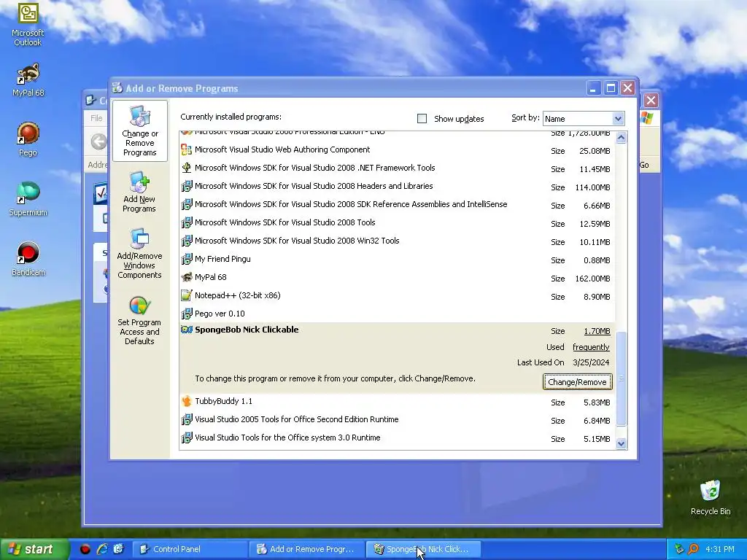The width and height of the screenshot is (747, 560).
Task: Close the Control Panel window behind
Action: [x=651, y=101]
